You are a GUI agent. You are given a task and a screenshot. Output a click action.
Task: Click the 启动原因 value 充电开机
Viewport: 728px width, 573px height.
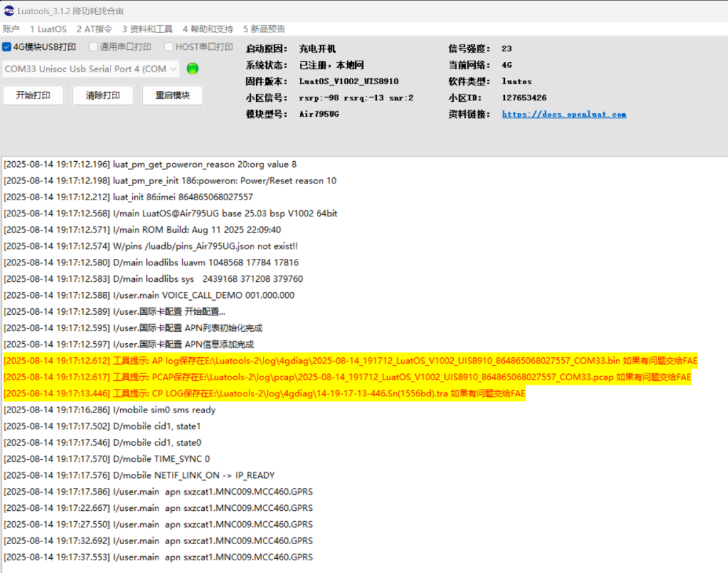pos(317,49)
